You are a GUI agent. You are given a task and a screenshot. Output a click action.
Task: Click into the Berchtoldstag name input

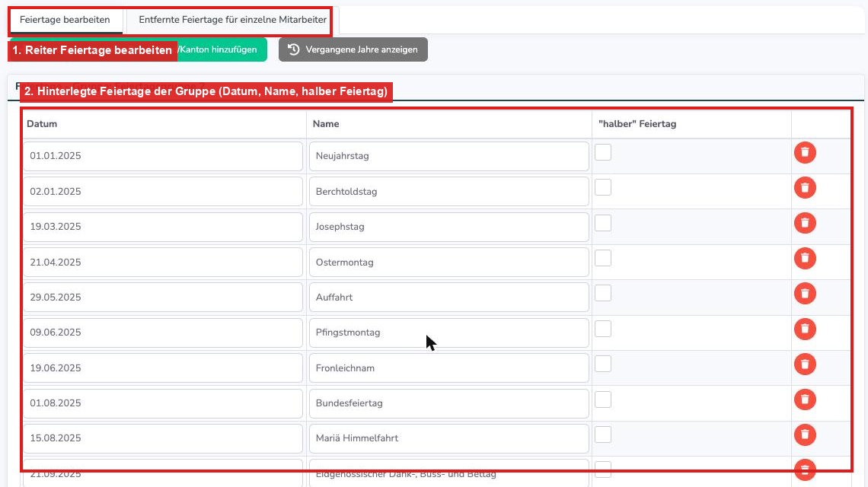pyautogui.click(x=449, y=192)
